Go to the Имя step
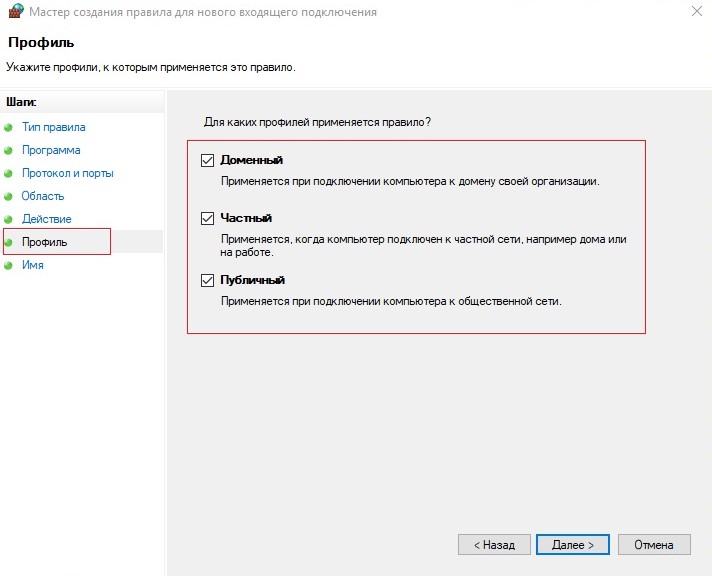712x576 pixels. (33, 265)
